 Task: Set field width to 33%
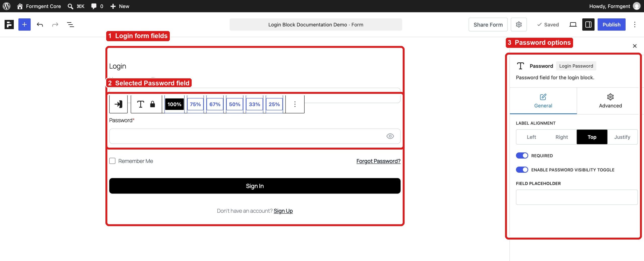pos(254,104)
